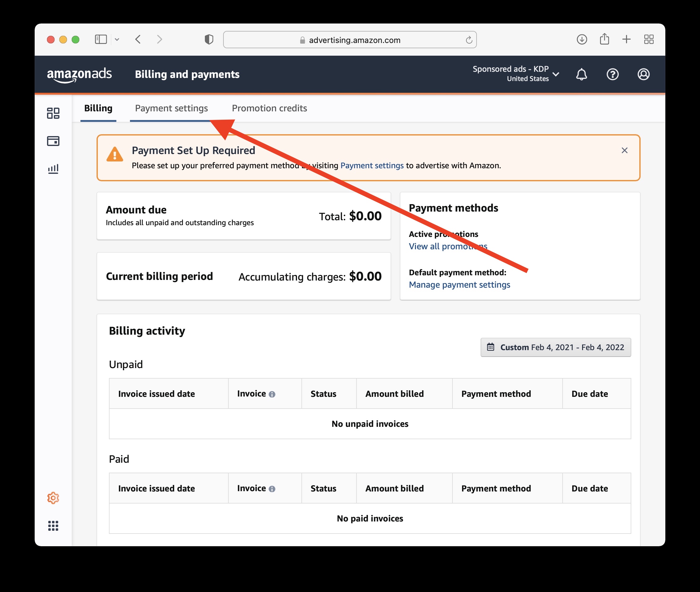Click the 'No paid invoices' row
Viewport: 700px width, 592px height.
370,518
